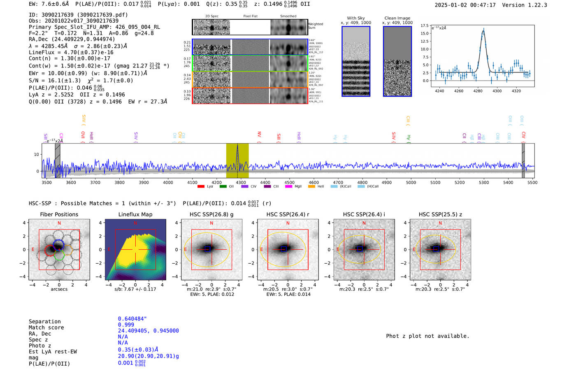
Task: Open the HSC SSP(26.8) g image
Action: click(x=211, y=250)
